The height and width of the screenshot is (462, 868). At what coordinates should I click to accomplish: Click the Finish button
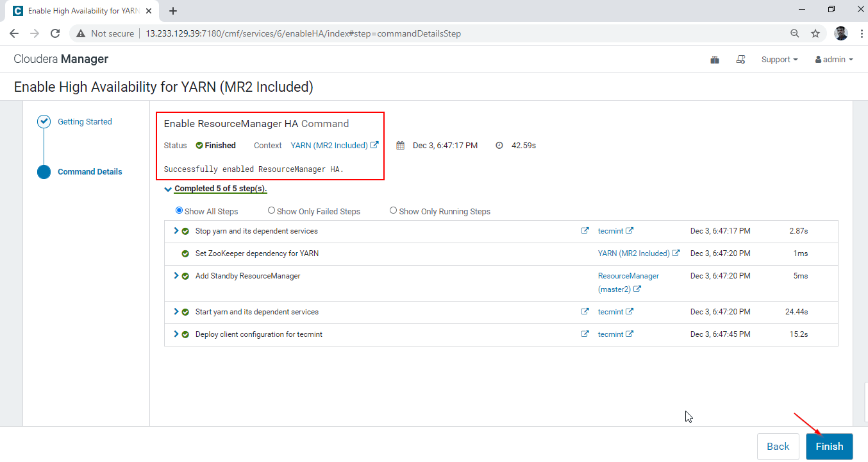click(x=829, y=447)
